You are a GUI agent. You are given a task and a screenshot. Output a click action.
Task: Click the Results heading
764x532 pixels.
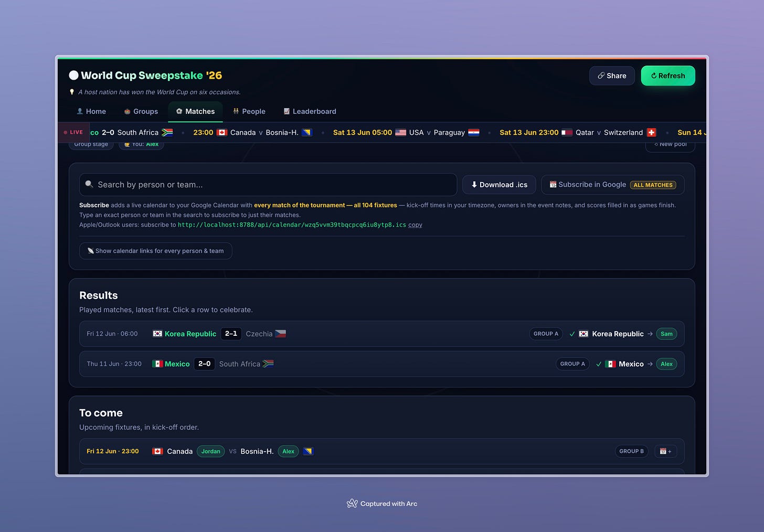click(x=99, y=295)
